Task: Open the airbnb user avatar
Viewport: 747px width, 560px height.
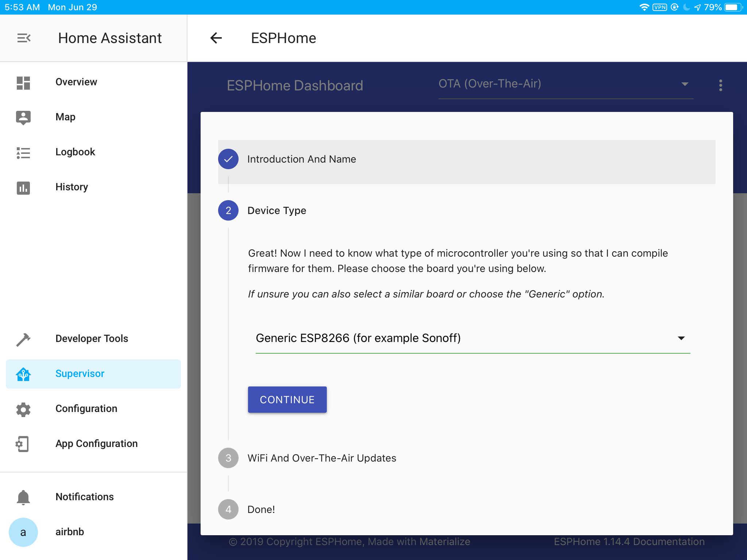Action: coord(23,532)
